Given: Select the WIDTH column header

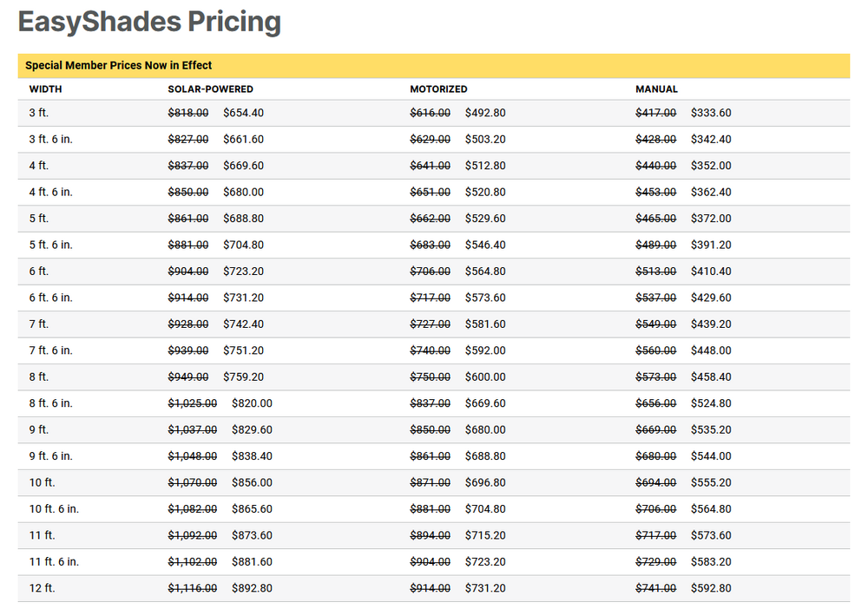Looking at the screenshot, I should click(46, 89).
